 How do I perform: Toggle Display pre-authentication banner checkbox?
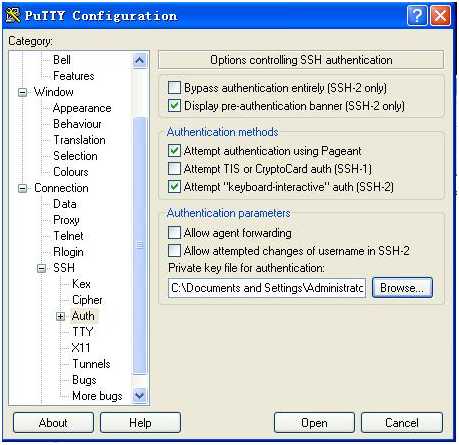tap(174, 106)
